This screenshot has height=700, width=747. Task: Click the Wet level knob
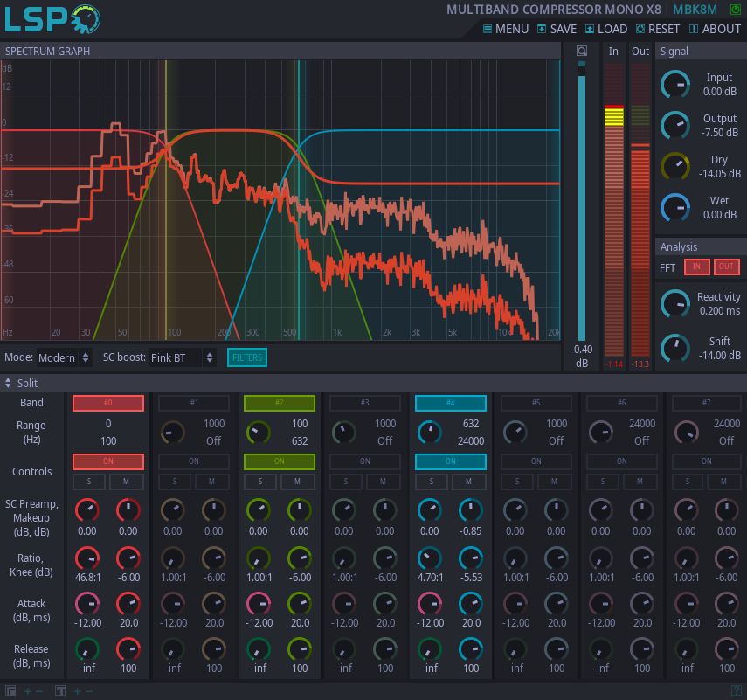point(675,208)
